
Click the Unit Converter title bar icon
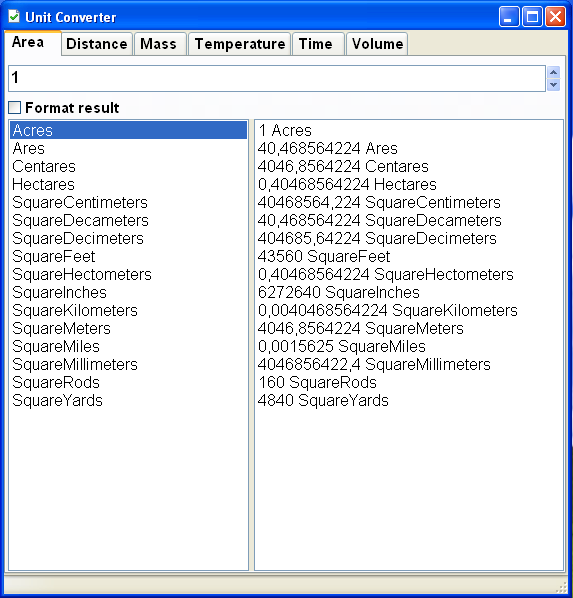coord(14,16)
